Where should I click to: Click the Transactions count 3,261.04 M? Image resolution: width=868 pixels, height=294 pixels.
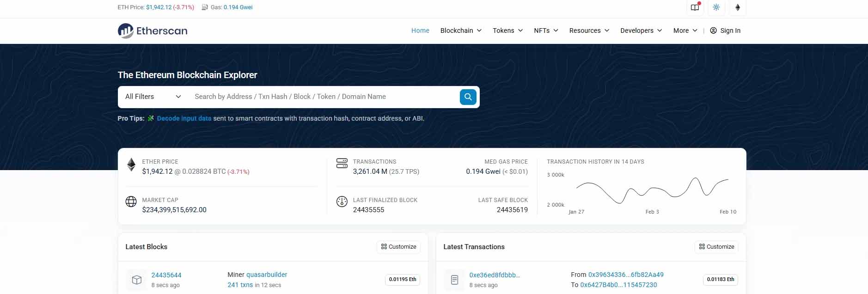click(x=370, y=171)
